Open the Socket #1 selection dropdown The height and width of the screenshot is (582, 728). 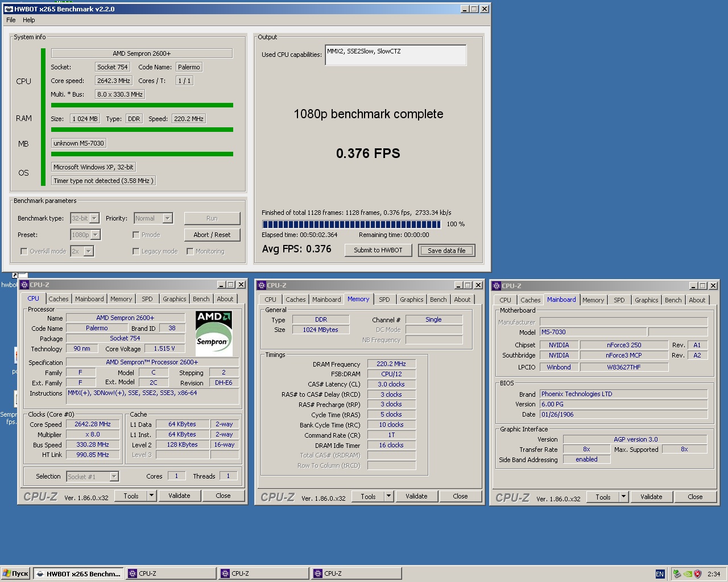coord(114,477)
